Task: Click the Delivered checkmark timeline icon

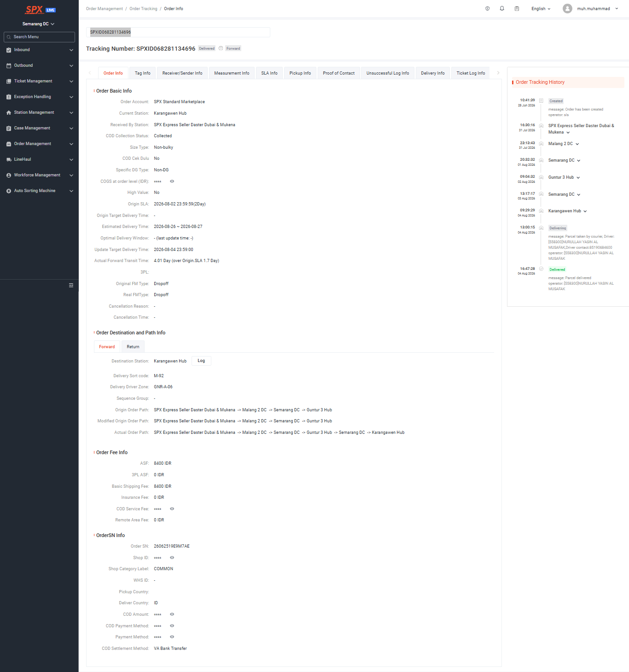Action: (x=541, y=269)
